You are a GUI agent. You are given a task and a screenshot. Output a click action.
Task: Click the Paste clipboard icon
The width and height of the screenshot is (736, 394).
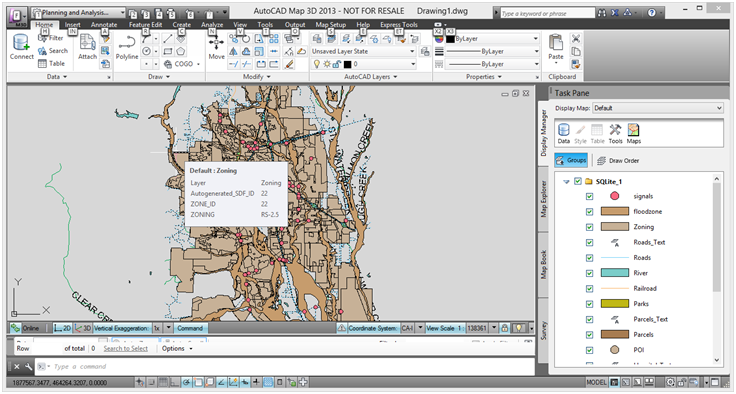point(556,47)
